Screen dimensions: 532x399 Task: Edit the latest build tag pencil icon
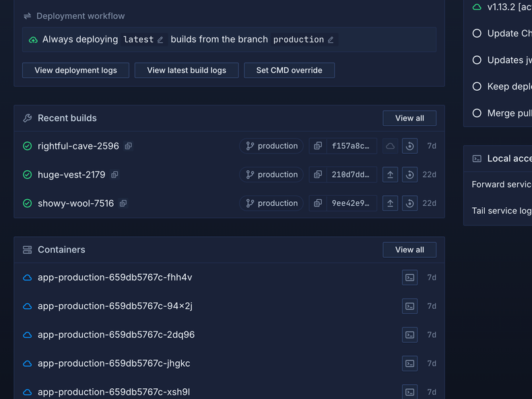(160, 40)
